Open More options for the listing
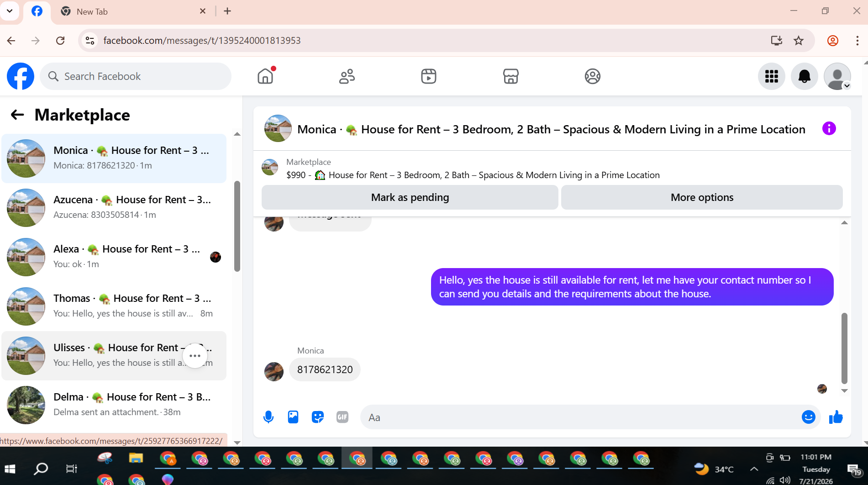868x485 pixels. coord(702,197)
